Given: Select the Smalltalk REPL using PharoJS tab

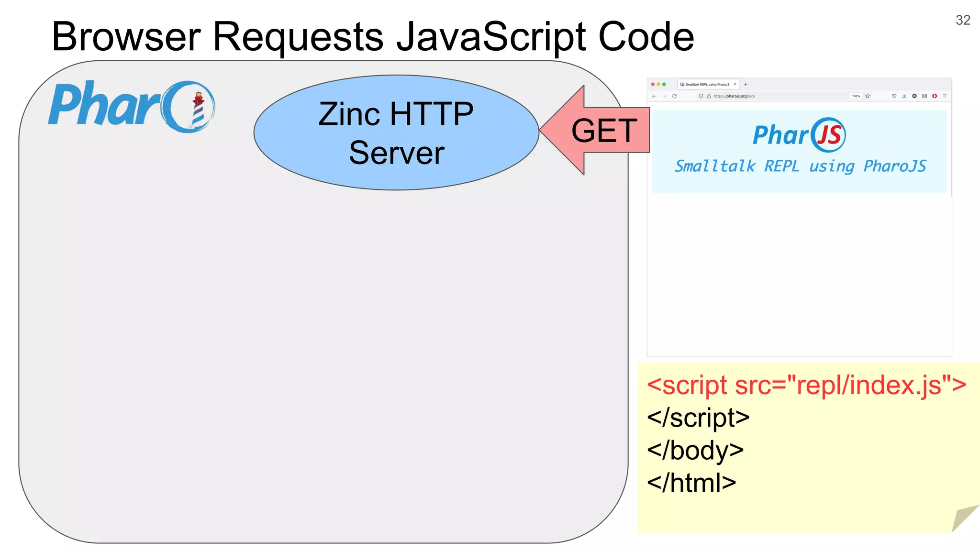Looking at the screenshot, I should tap(707, 84).
